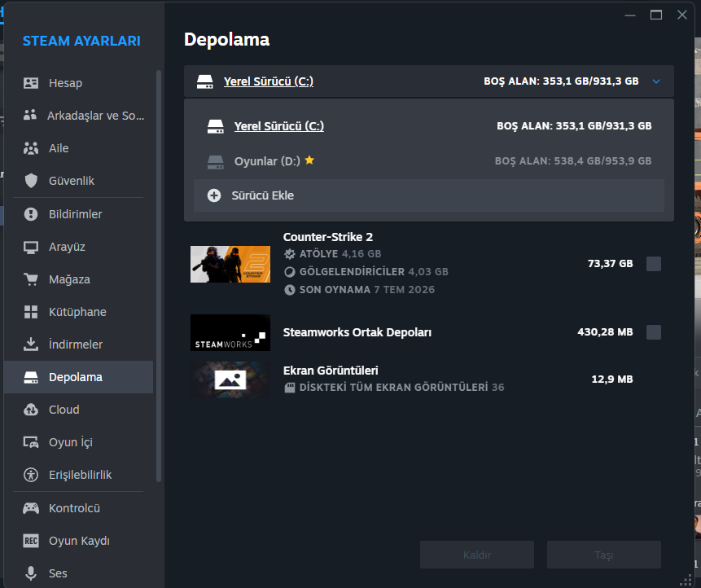Click the SON OYNAMA clock icon
The height and width of the screenshot is (588, 701).
pyautogui.click(x=290, y=290)
